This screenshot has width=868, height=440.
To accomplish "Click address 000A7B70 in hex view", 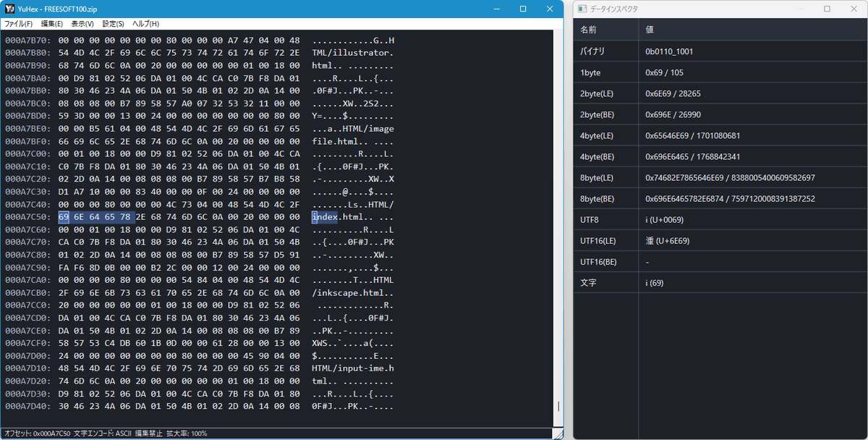I will pos(28,40).
